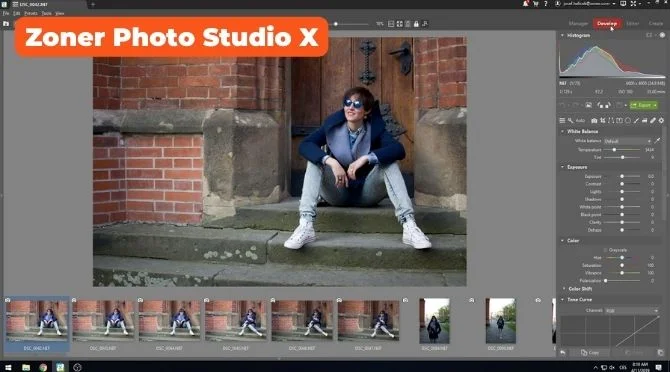This screenshot has height=372, width=670.
Task: Open the notifications bell
Action: tap(525, 4)
